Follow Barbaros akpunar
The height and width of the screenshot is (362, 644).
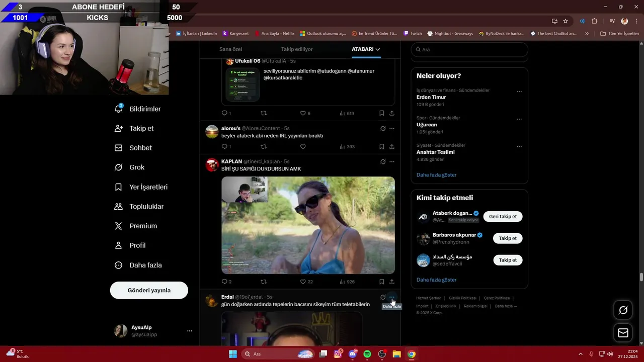(508, 238)
